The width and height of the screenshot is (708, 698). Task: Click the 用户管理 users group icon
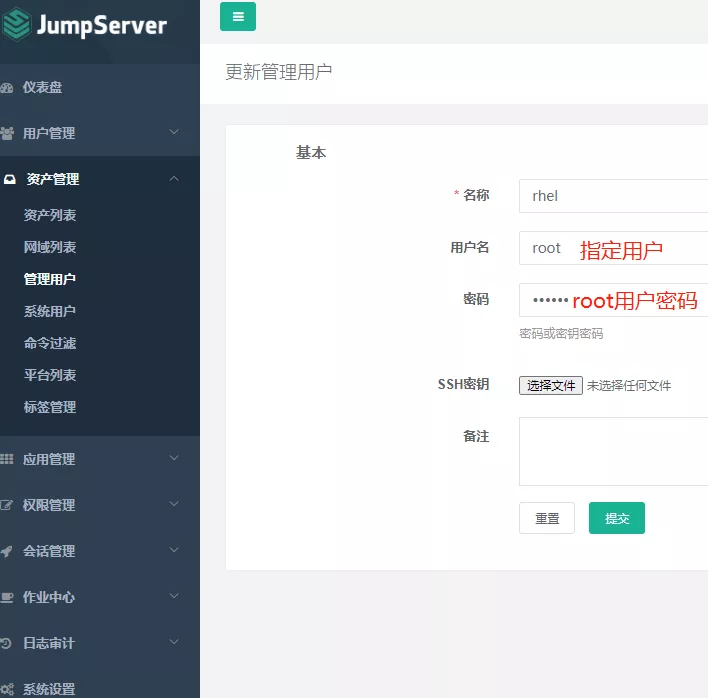pos(7,133)
